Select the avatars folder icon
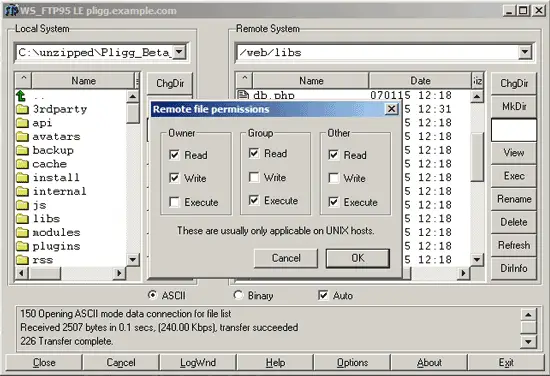 tap(22, 136)
